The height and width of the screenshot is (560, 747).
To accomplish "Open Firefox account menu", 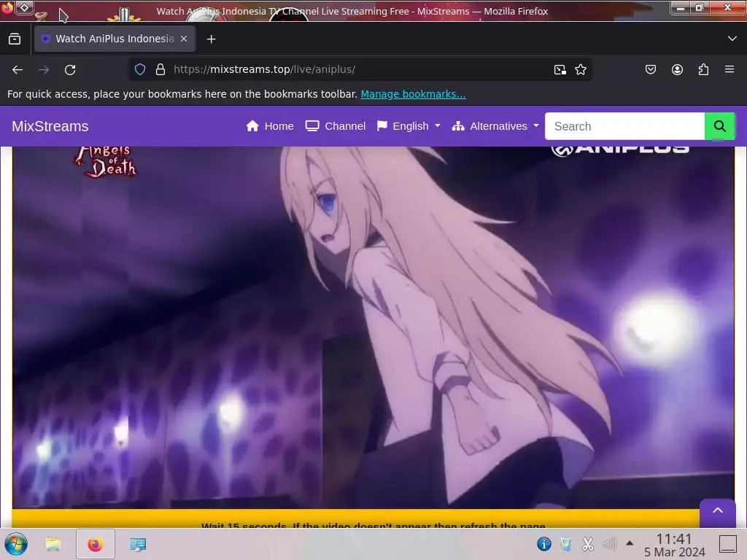I will click(677, 69).
